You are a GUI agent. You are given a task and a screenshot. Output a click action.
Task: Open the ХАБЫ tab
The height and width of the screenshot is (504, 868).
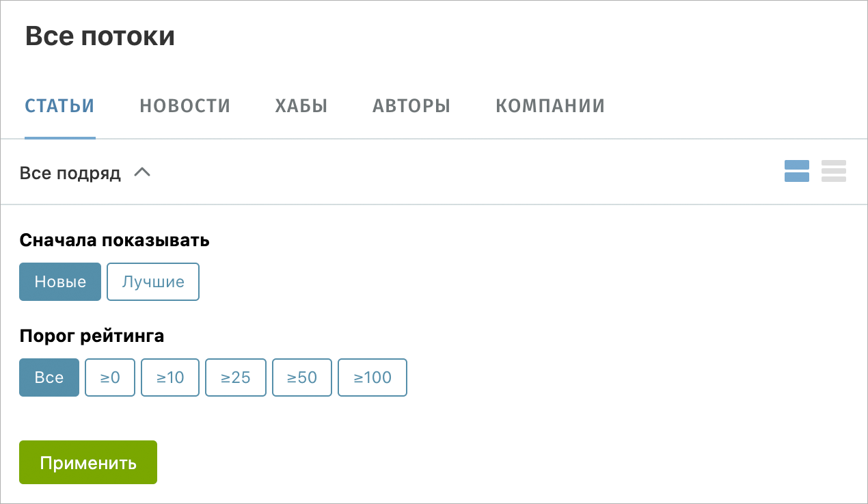301,105
